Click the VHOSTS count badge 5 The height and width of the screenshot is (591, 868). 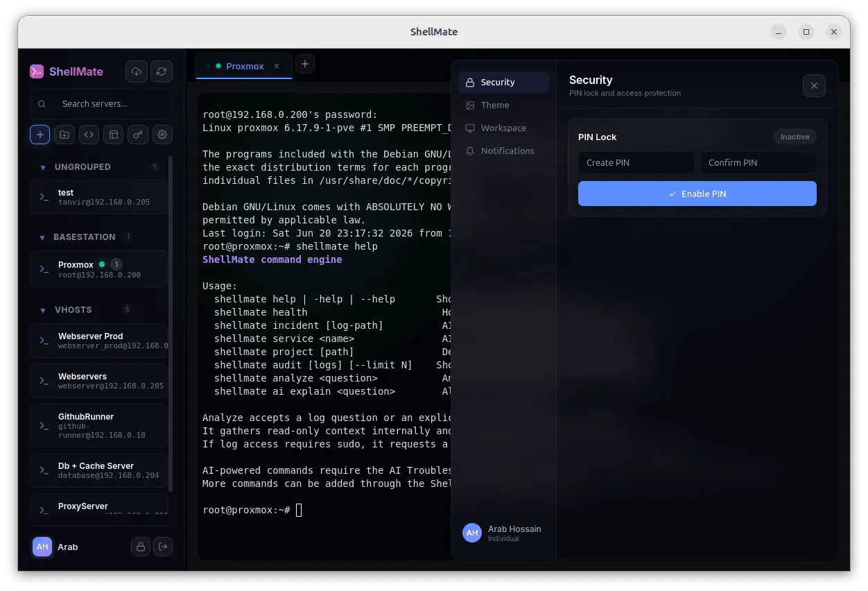click(127, 309)
